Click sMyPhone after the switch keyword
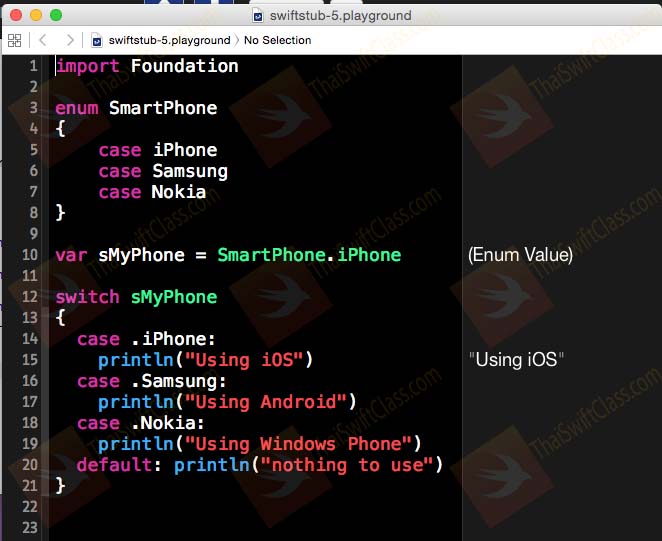The height and width of the screenshot is (541, 662). (x=174, y=297)
